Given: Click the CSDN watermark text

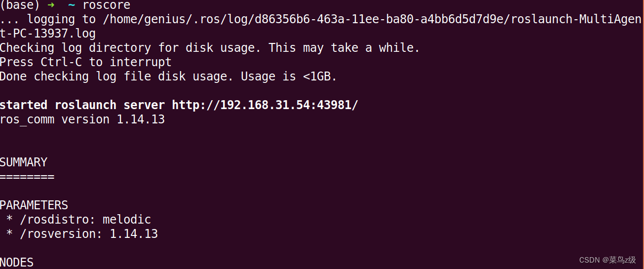Looking at the screenshot, I should [607, 260].
